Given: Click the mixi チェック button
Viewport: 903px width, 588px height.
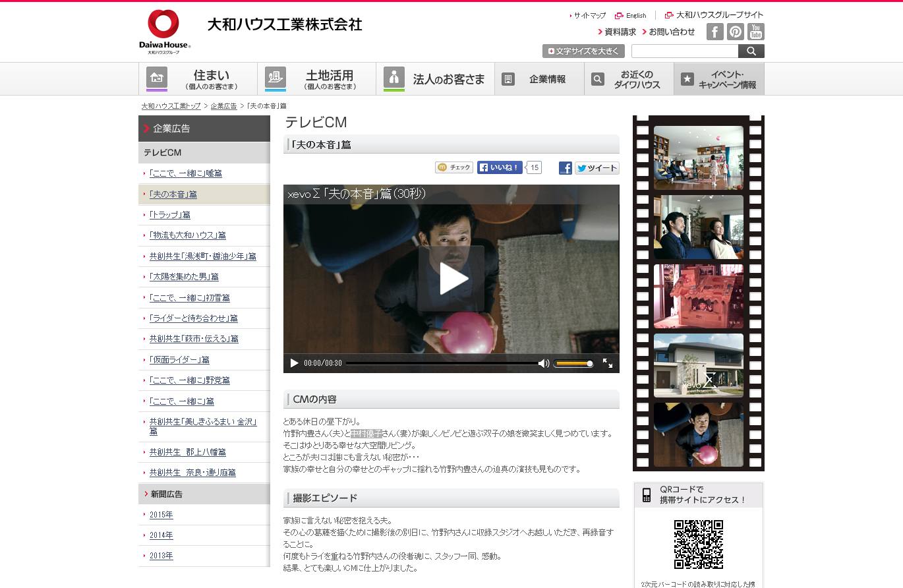Looking at the screenshot, I should pos(454,167).
